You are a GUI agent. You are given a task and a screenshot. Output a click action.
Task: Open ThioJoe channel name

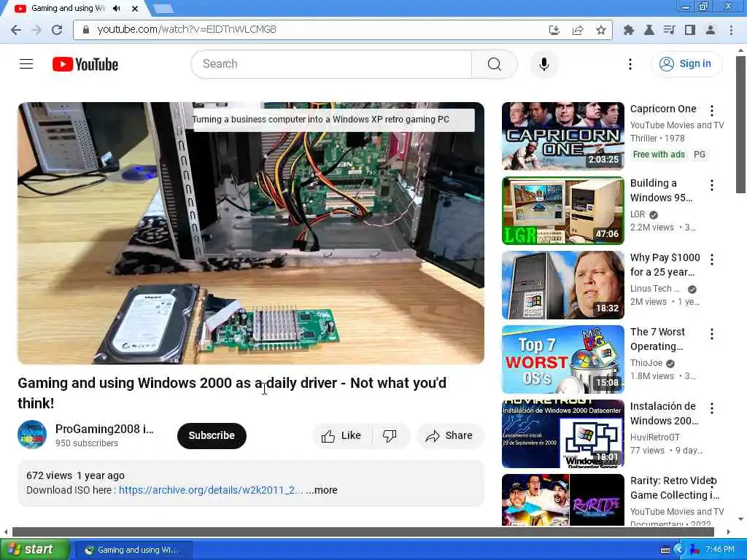tap(646, 363)
